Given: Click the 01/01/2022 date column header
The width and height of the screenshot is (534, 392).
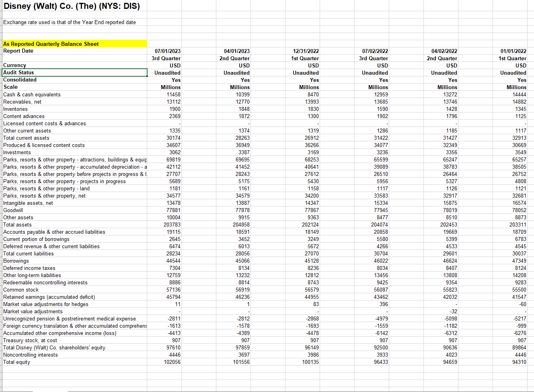Looking at the screenshot, I should coord(513,51).
